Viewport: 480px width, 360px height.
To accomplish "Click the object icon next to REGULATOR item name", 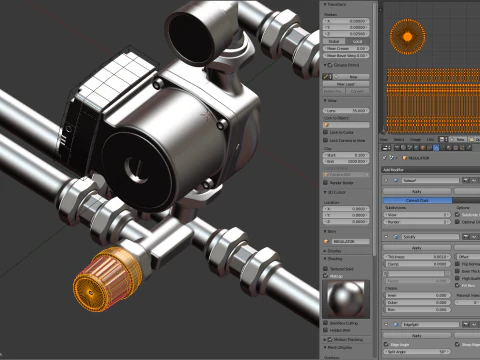I will pos(326,241).
